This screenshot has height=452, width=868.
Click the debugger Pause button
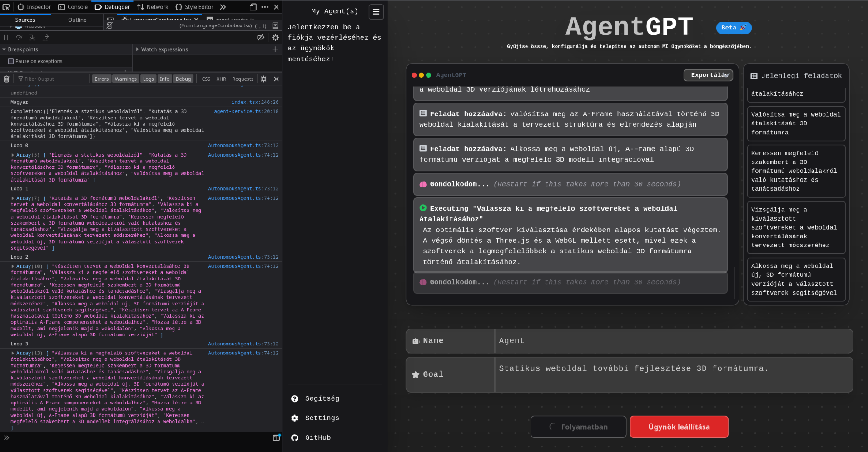tap(6, 38)
